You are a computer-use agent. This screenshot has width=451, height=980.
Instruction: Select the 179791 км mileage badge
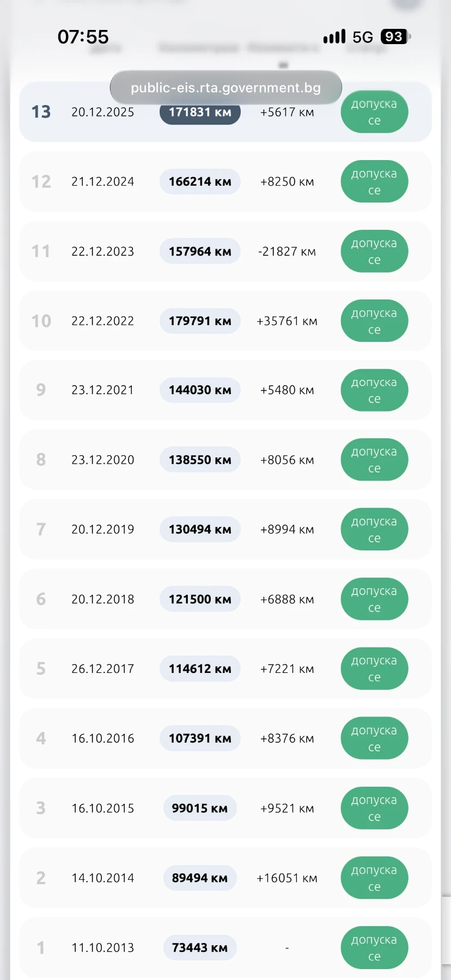tap(200, 321)
